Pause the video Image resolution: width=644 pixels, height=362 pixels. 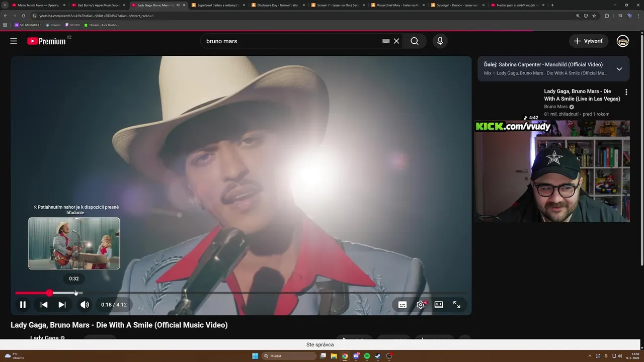pyautogui.click(x=23, y=305)
